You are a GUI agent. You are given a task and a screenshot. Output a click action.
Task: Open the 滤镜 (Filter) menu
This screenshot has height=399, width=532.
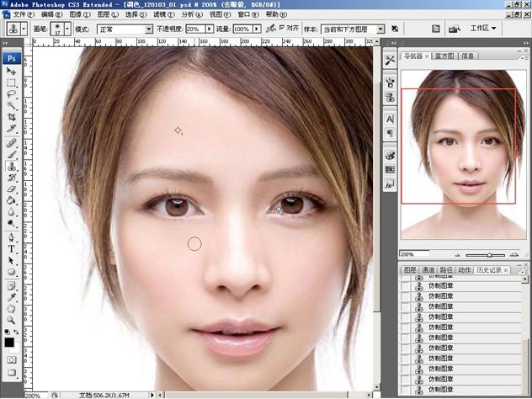click(x=159, y=14)
